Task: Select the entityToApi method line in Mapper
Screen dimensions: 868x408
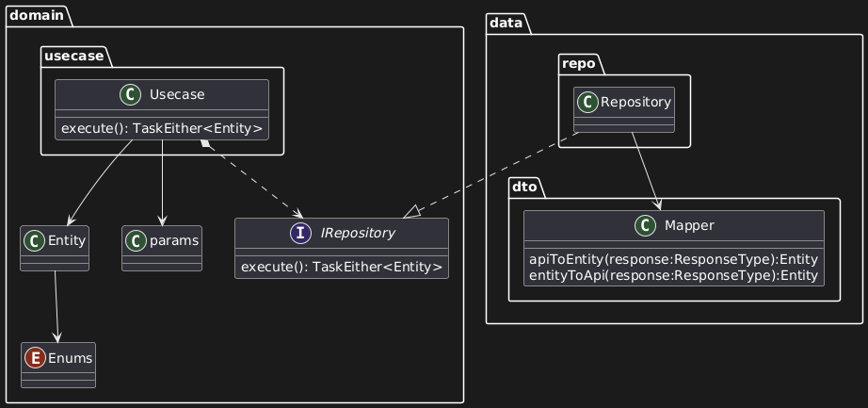Action: tap(674, 275)
